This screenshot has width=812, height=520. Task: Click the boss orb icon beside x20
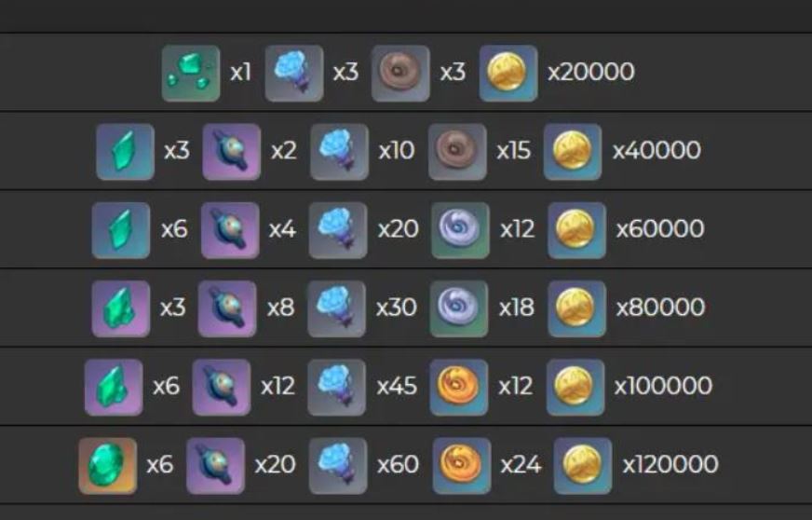pyautogui.click(x=215, y=466)
